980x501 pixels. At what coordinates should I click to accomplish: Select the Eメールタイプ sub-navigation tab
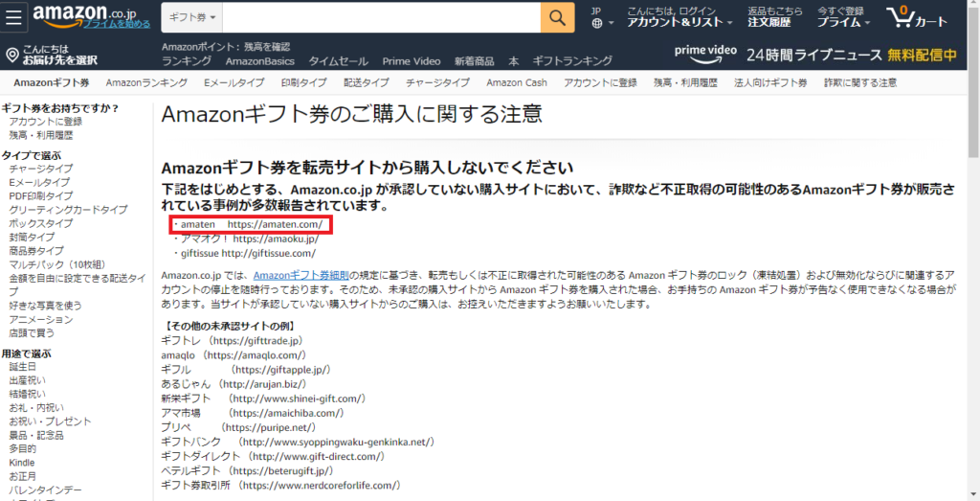click(234, 82)
